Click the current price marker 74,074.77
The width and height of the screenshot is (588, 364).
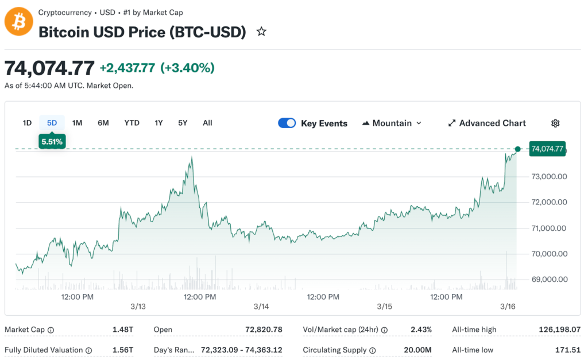[x=548, y=149]
